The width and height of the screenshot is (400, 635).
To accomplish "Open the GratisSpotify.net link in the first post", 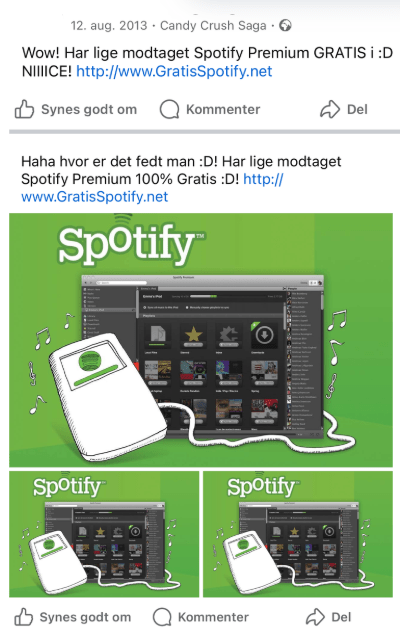I will [x=174, y=71].
